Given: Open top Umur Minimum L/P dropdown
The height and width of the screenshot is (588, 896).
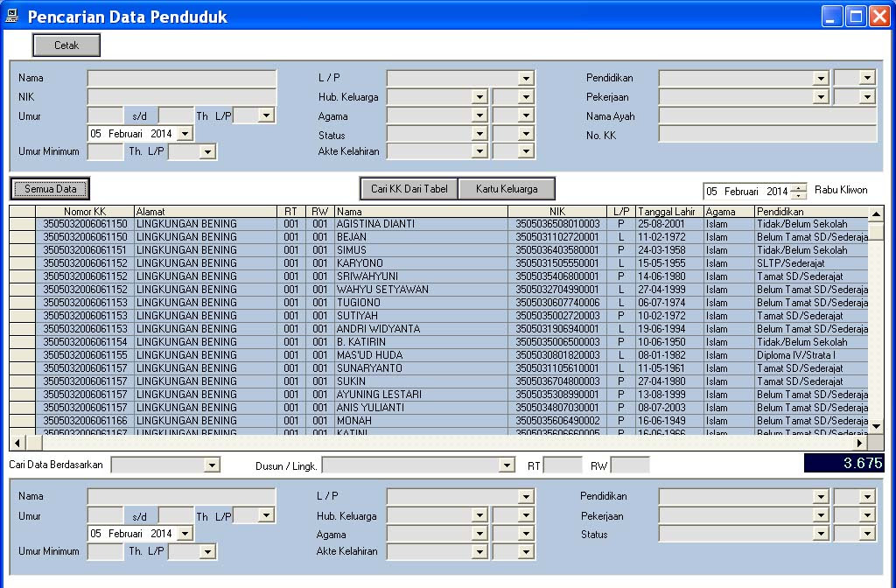Looking at the screenshot, I should point(208,152).
